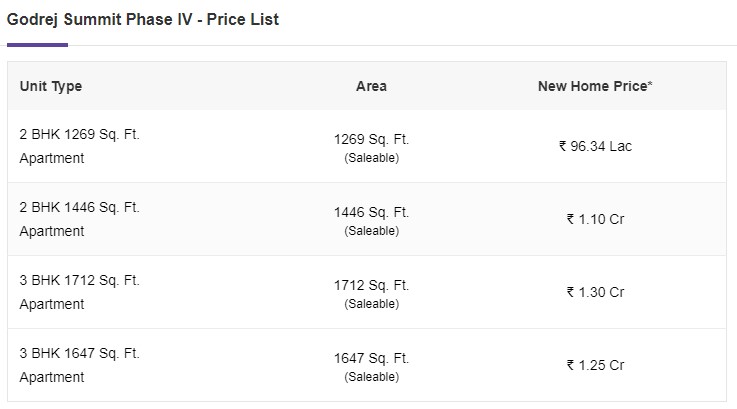Select the Unit Type column header
Screen dimensions: 737x409
(51, 87)
